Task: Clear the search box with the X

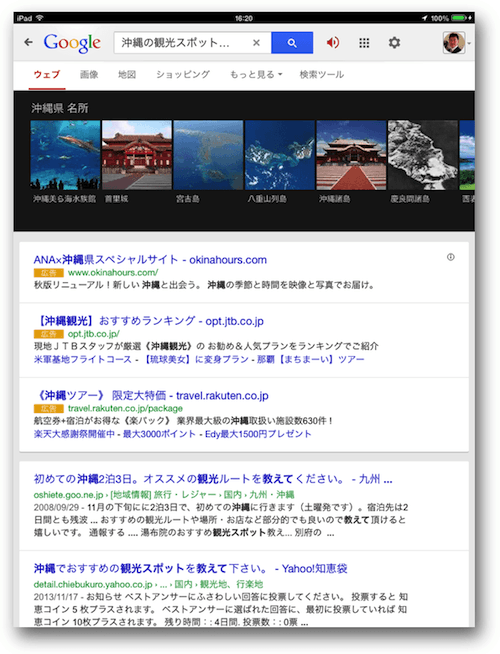Action: 256,43
